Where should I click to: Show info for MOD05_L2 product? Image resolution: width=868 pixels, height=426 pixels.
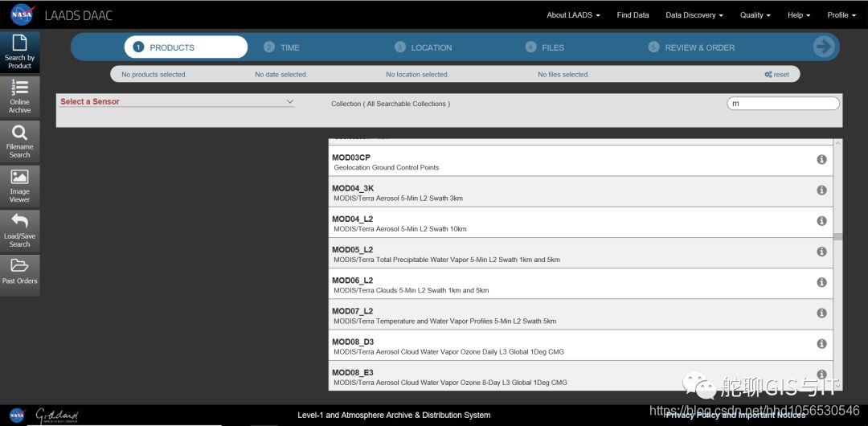[x=821, y=252]
